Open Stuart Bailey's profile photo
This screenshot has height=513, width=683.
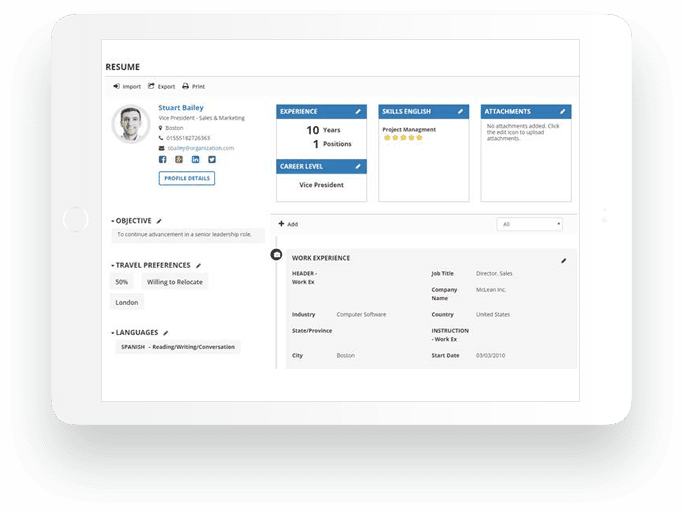click(131, 124)
